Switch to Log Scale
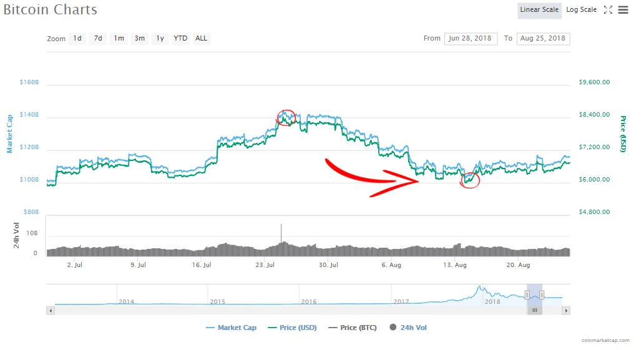 coord(581,10)
